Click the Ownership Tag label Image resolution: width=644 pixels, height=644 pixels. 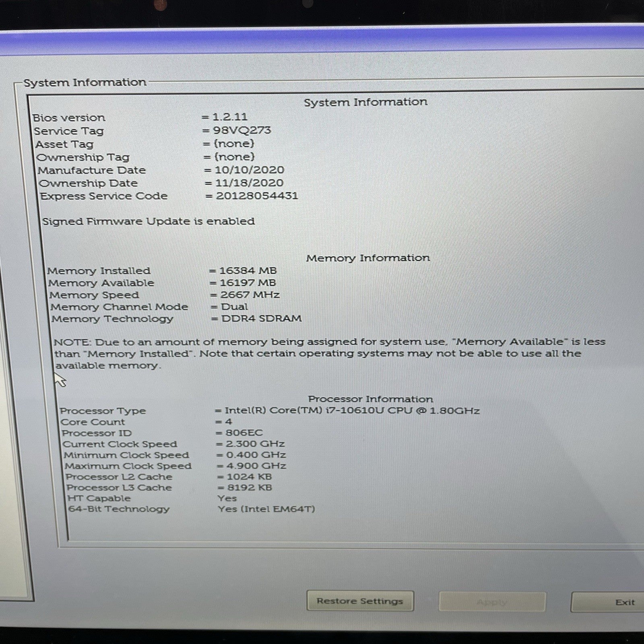click(83, 157)
